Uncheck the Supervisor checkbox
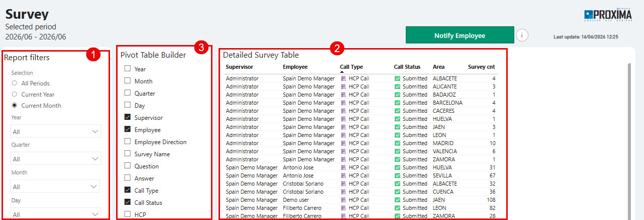This screenshot has width=644, height=220. pos(127,117)
